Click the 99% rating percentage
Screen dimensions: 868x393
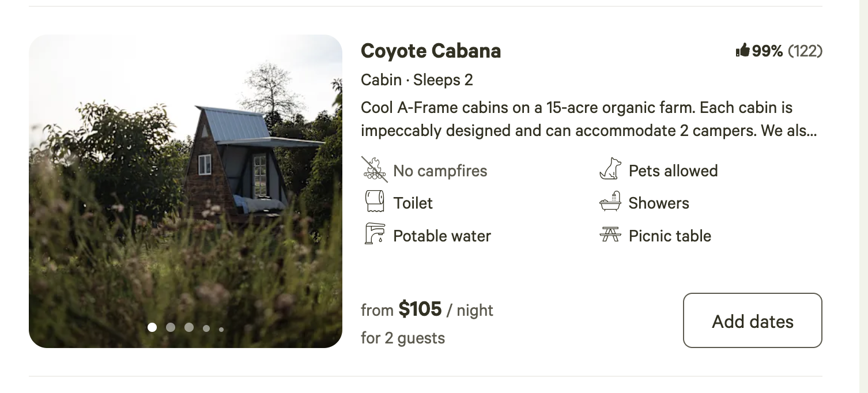(x=767, y=51)
